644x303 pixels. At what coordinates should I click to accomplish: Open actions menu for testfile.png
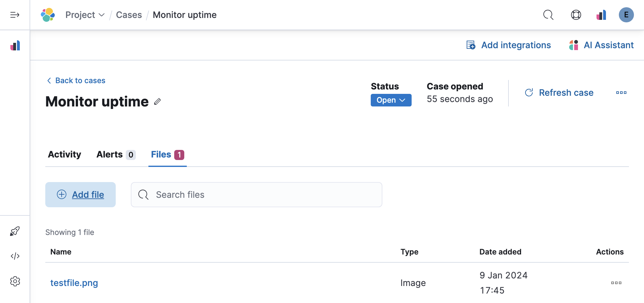click(x=616, y=283)
